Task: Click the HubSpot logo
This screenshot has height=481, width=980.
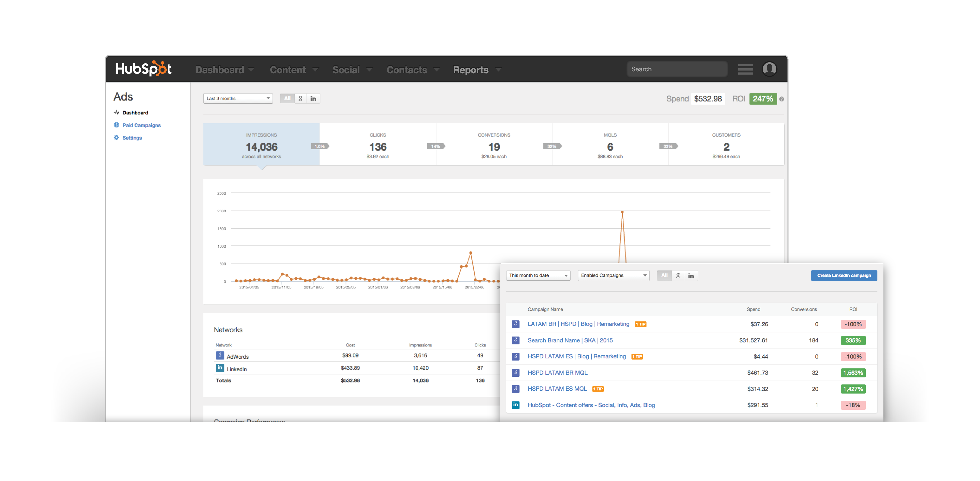Action: 143,69
